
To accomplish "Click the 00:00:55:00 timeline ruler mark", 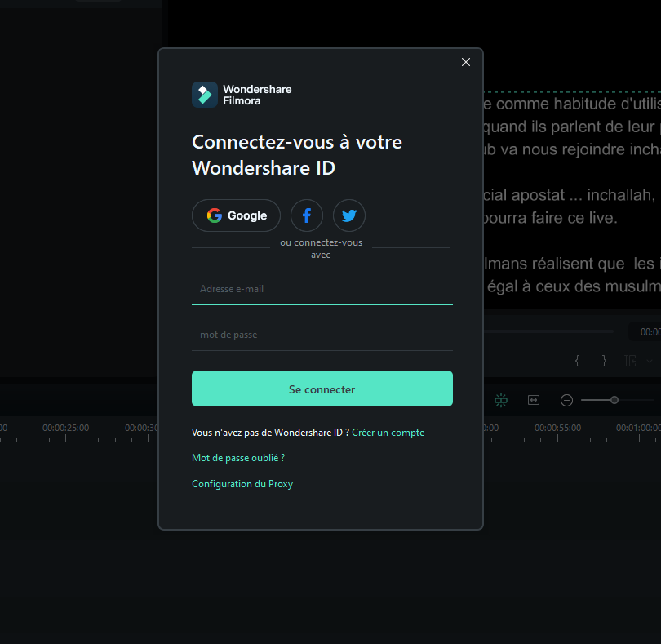I will tap(557, 428).
